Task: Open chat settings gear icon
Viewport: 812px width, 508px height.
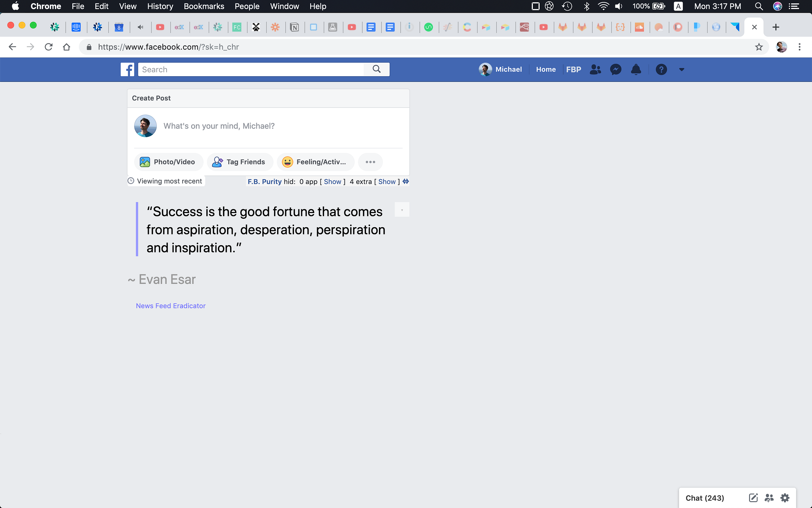Action: [785, 498]
